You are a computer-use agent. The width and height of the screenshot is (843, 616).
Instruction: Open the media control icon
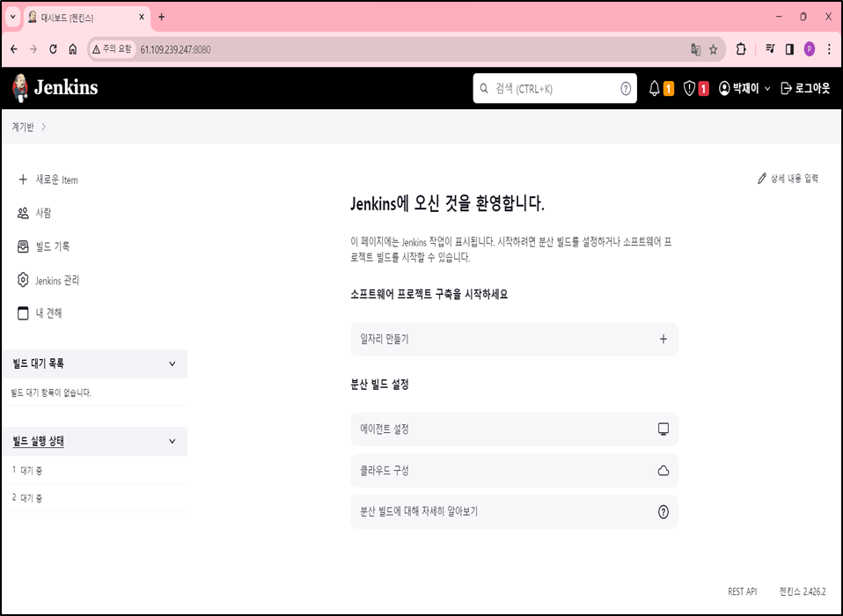pos(770,49)
